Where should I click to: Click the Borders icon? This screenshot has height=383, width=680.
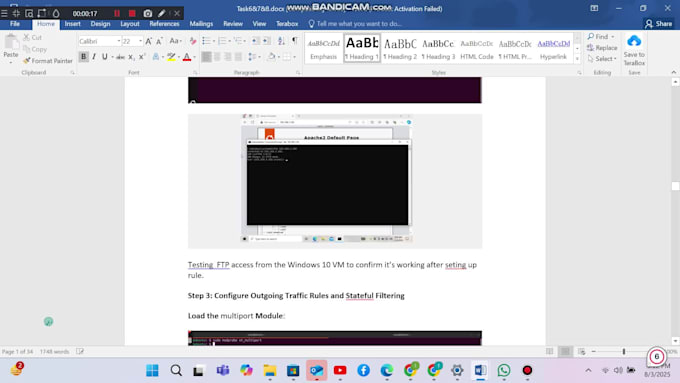point(287,57)
